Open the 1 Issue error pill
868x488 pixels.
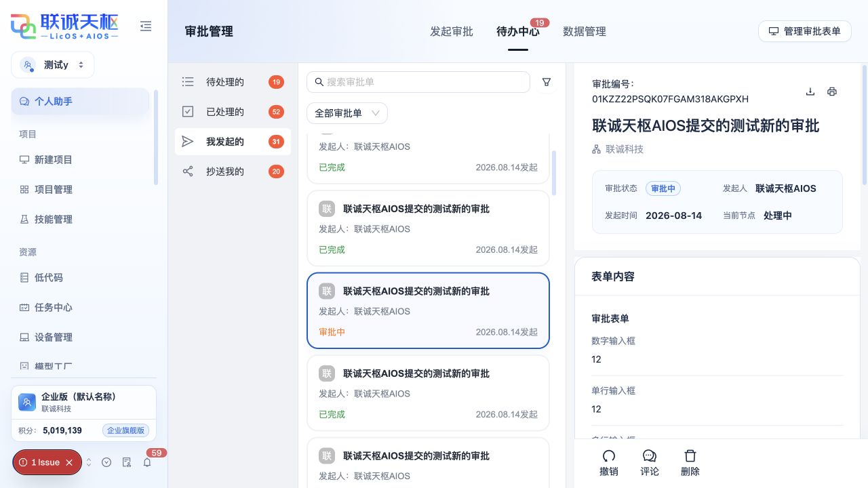(45, 462)
